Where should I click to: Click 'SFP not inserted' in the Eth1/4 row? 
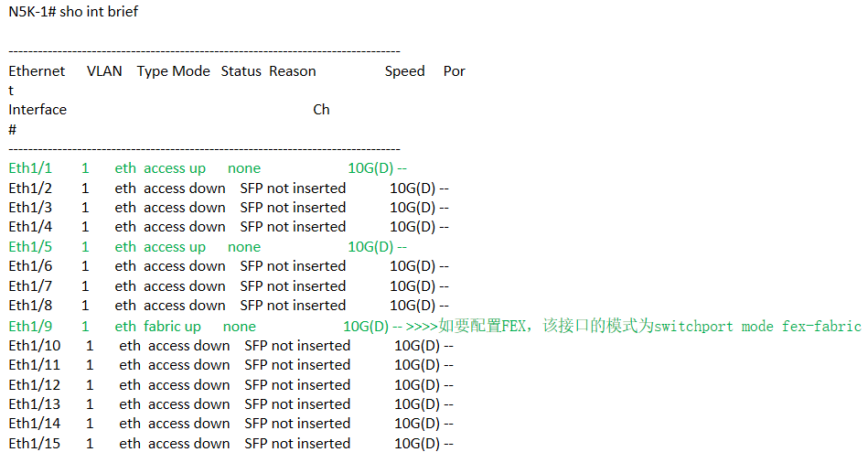click(293, 227)
